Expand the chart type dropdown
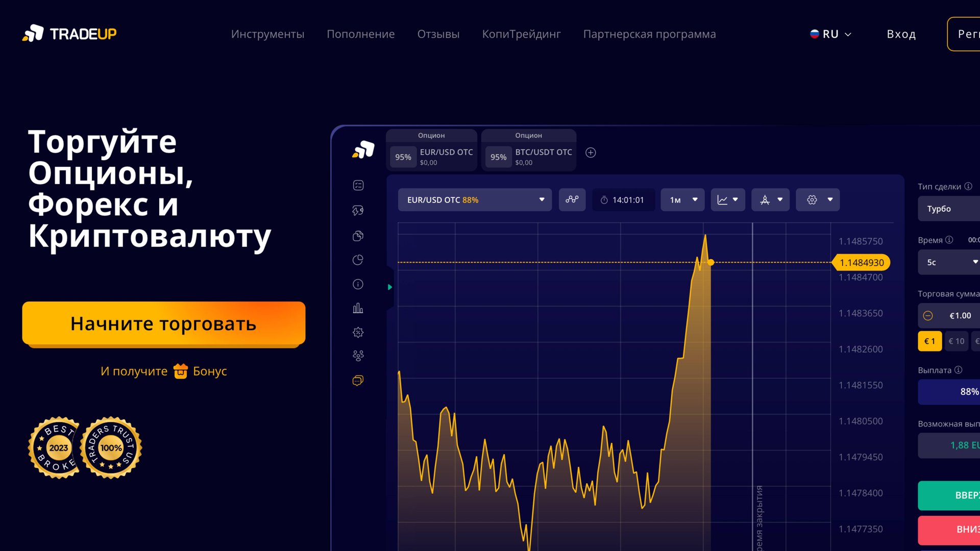This screenshot has height=551, width=980. [x=727, y=199]
